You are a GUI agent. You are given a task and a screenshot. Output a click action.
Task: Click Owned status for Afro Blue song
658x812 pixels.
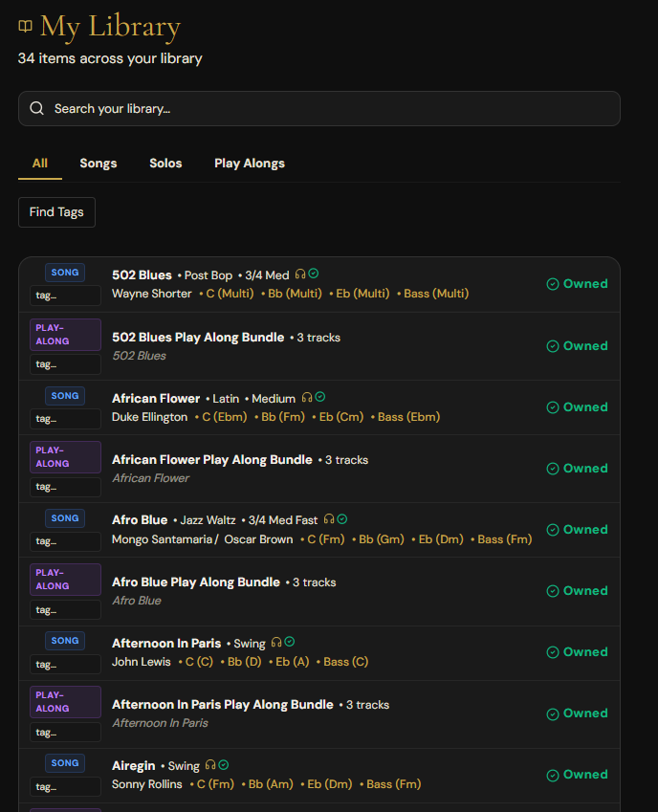tap(577, 529)
